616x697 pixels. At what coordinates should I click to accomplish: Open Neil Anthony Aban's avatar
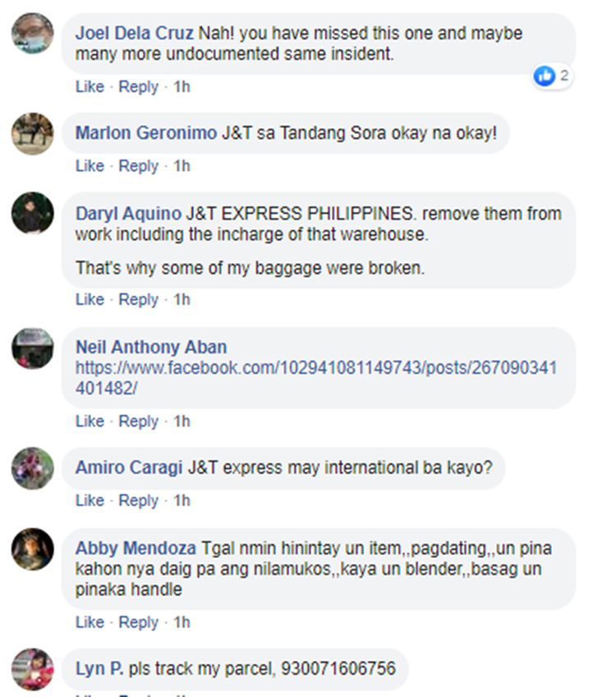click(x=32, y=348)
